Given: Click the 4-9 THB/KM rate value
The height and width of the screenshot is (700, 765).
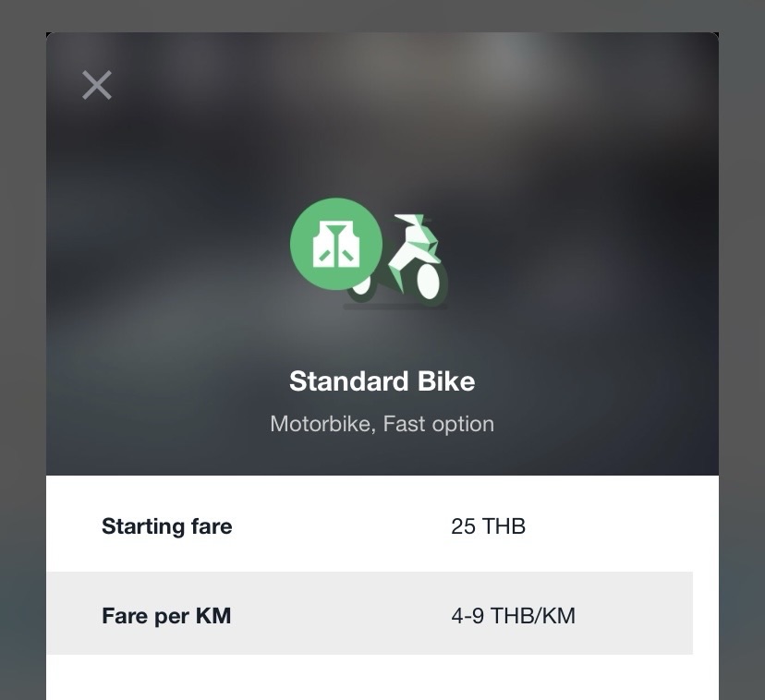Looking at the screenshot, I should click(x=513, y=615).
